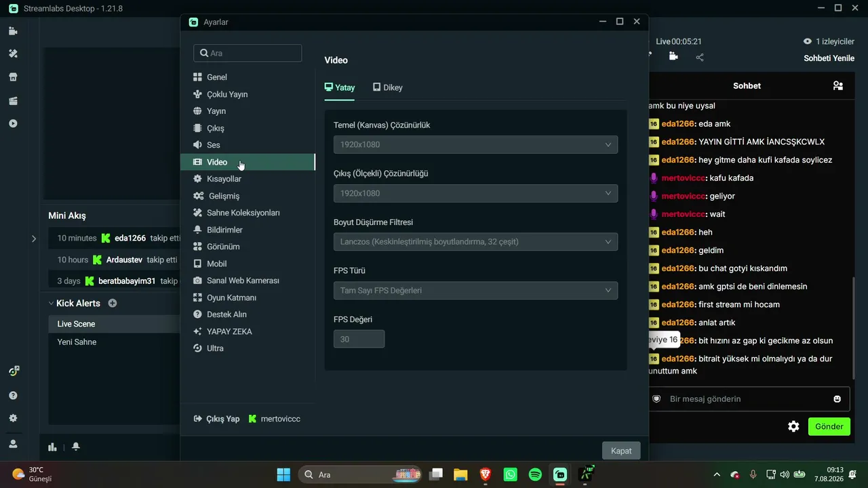The height and width of the screenshot is (488, 868).
Task: Open the Themes wand icon in sidebar
Action: (13, 54)
